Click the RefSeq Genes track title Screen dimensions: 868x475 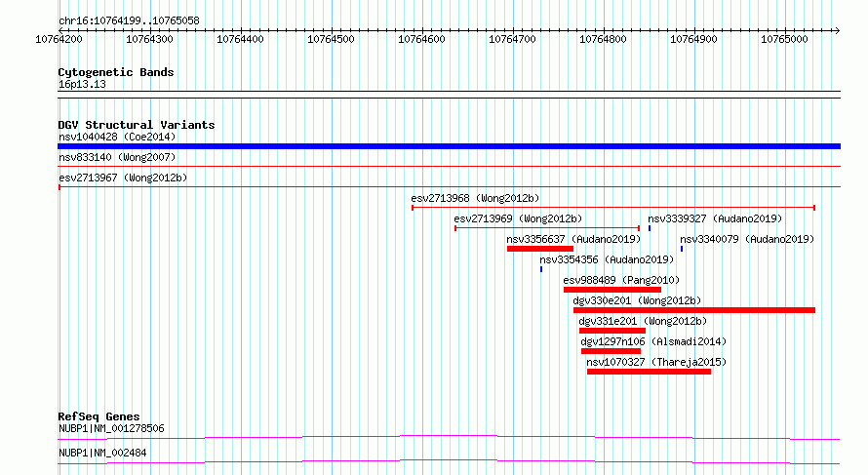pos(99,416)
